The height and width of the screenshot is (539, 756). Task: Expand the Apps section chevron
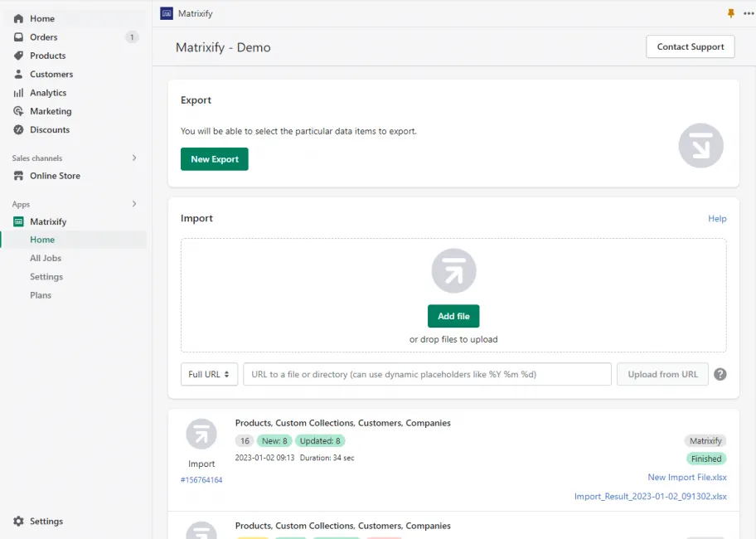pos(134,204)
